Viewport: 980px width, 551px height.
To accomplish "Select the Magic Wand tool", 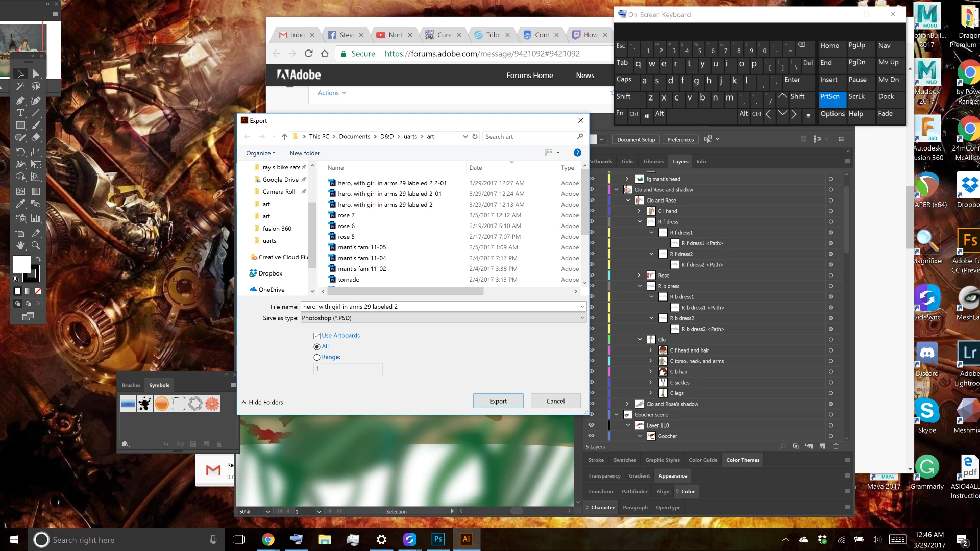I will point(20,86).
